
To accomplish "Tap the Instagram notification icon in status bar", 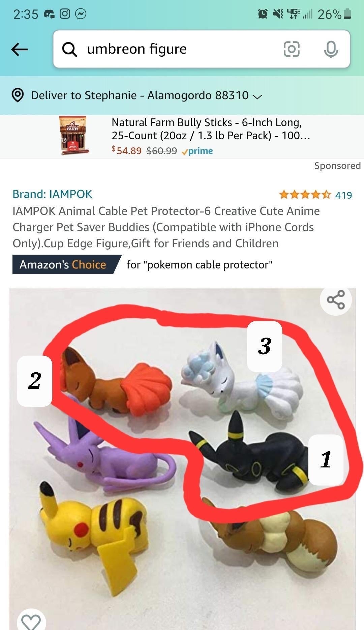I will point(65,14).
